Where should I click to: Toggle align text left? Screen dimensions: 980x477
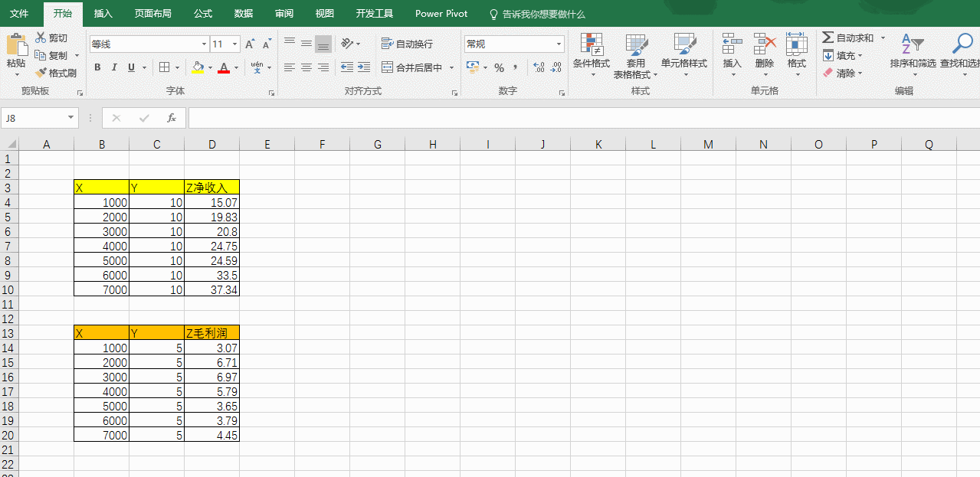point(289,67)
